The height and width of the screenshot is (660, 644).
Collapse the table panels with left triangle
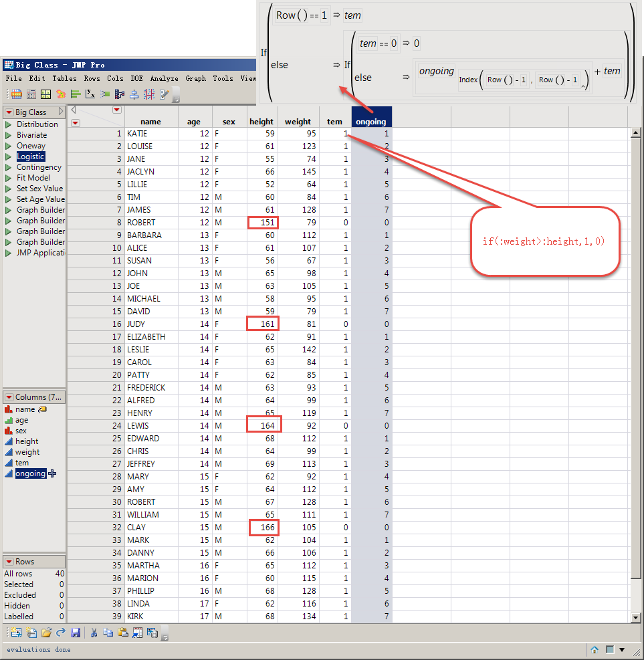(x=74, y=110)
